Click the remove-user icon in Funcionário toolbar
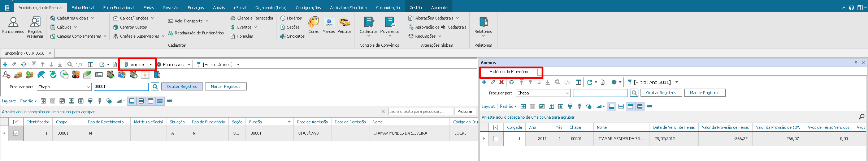Viewport: 868px width, 161px height. 6,75
